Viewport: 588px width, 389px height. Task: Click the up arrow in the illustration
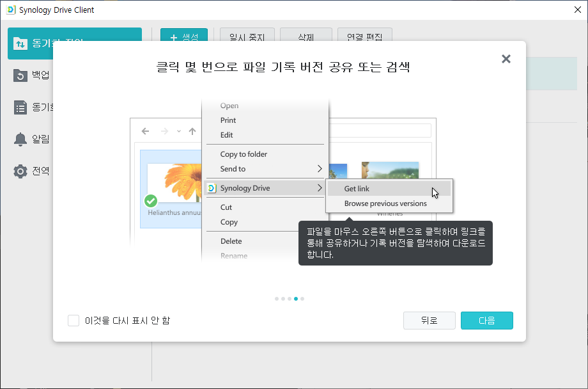tap(192, 131)
